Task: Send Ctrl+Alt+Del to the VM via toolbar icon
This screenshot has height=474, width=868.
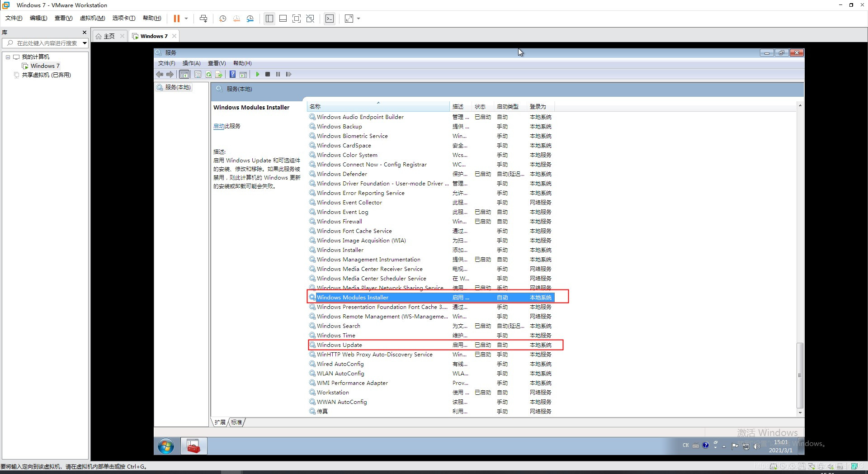Action: pyautogui.click(x=203, y=19)
